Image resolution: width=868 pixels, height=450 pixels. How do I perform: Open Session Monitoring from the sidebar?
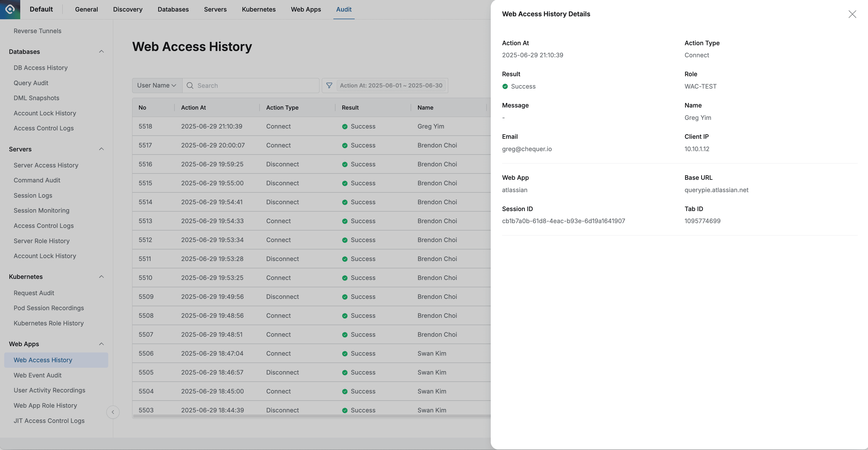coord(41,210)
